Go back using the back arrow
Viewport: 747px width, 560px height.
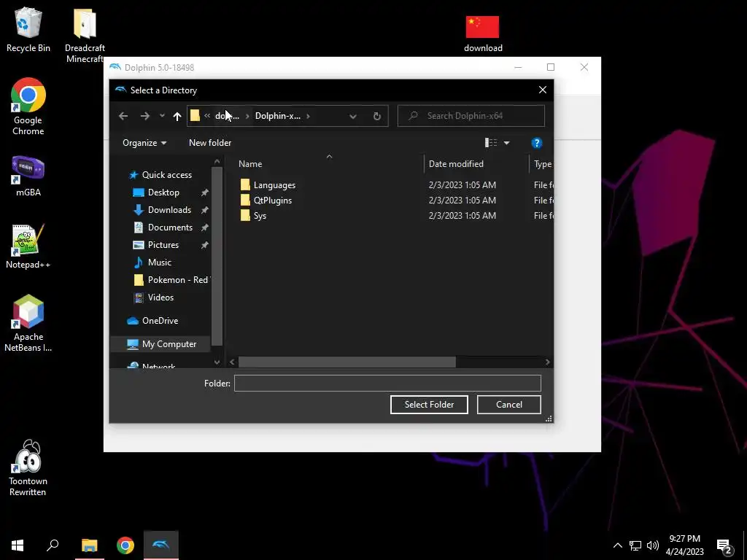(123, 116)
